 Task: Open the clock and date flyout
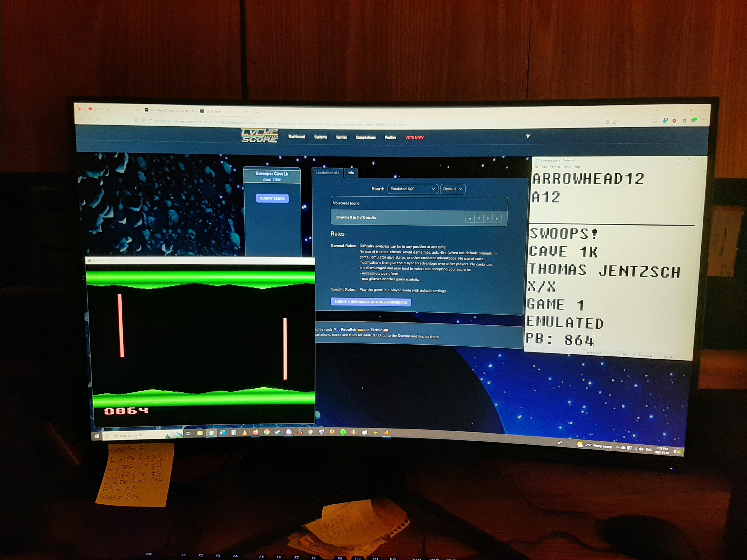click(662, 451)
